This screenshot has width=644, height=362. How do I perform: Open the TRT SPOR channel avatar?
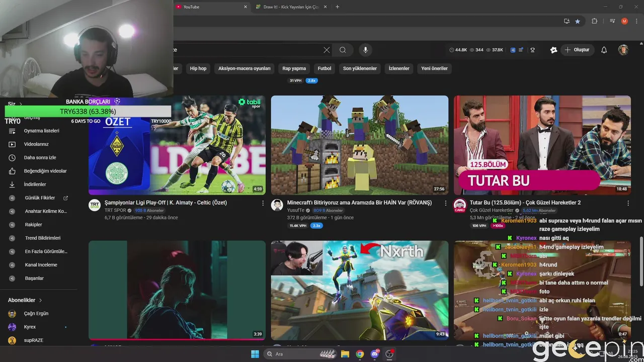click(x=95, y=205)
